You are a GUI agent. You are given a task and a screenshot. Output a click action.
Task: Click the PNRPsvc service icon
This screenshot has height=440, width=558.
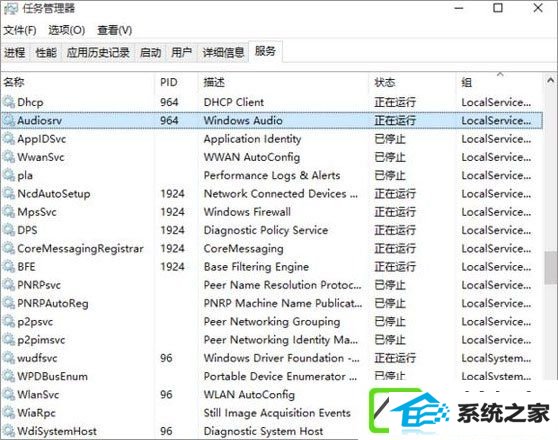[x=9, y=285]
